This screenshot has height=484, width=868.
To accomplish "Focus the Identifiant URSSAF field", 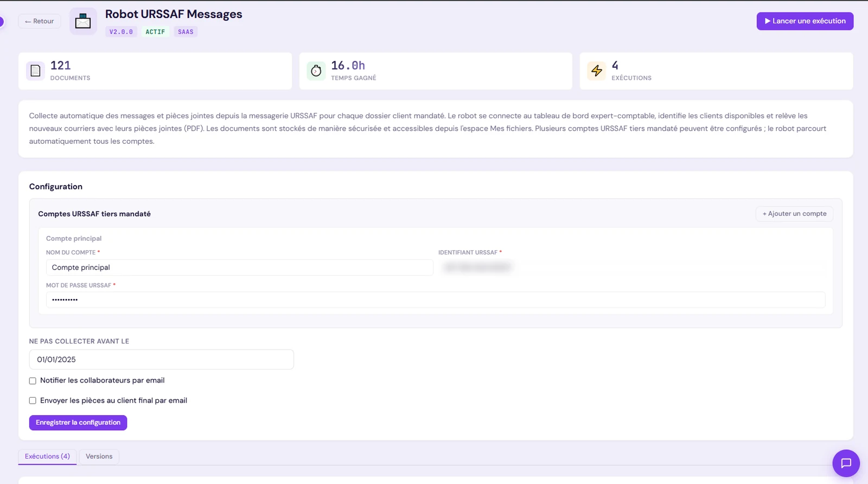I will click(632, 268).
